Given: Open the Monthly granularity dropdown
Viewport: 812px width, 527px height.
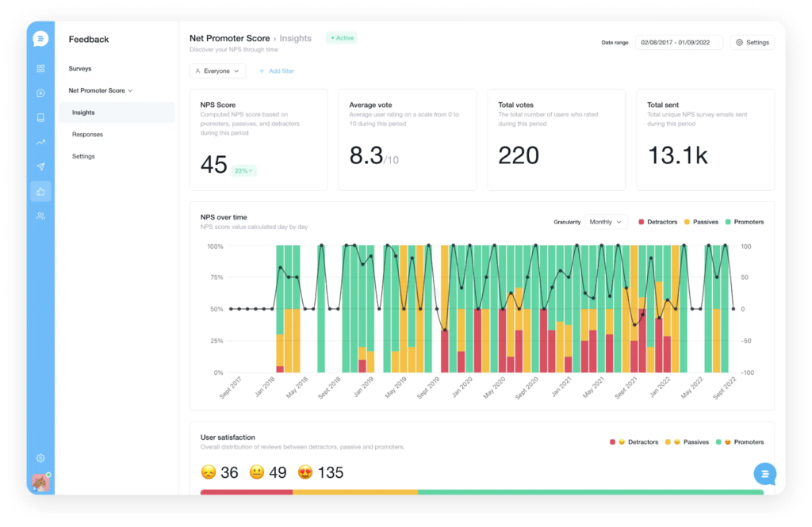Looking at the screenshot, I should [605, 222].
